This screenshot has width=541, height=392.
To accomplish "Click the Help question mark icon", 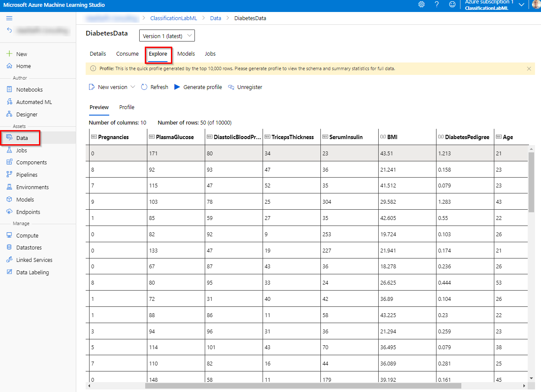I will (x=436, y=5).
